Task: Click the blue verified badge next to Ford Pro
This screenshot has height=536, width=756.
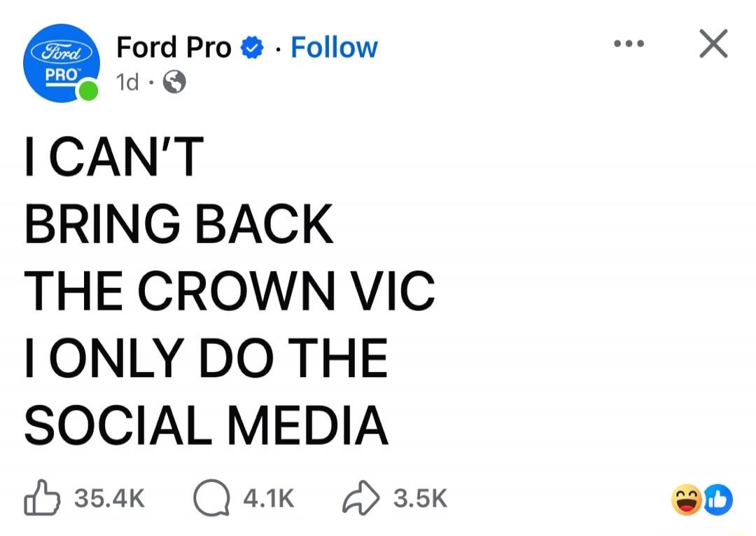Action: coord(252,46)
